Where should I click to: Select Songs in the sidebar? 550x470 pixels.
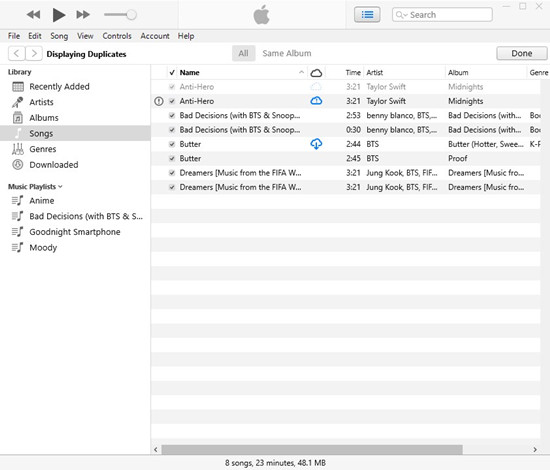tap(75, 133)
